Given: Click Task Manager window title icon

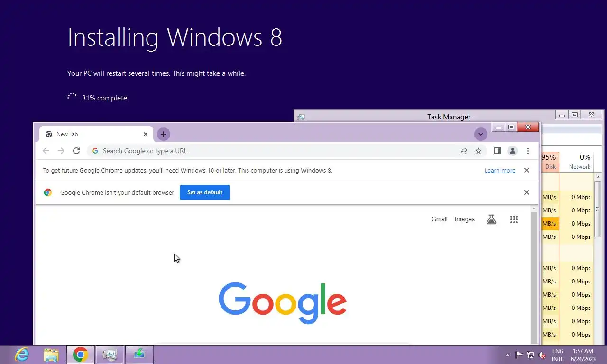Looking at the screenshot, I should pos(301,117).
